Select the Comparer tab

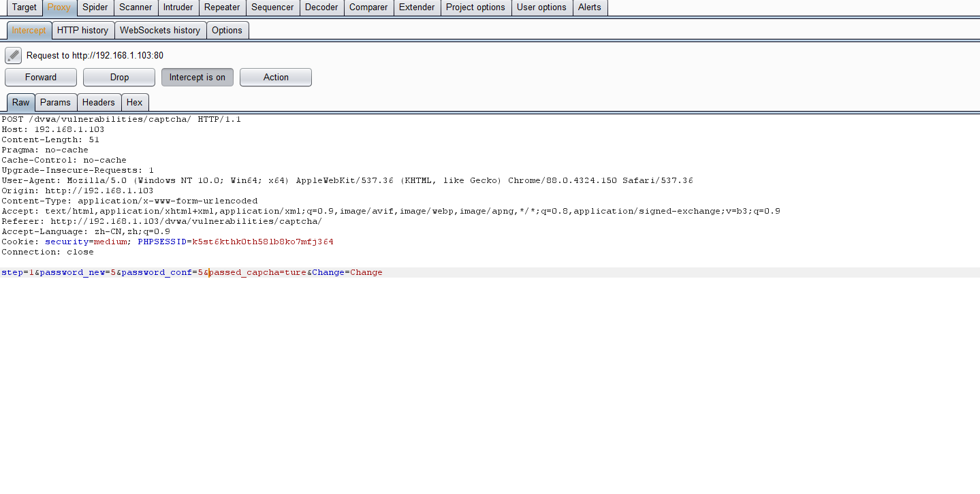(368, 7)
